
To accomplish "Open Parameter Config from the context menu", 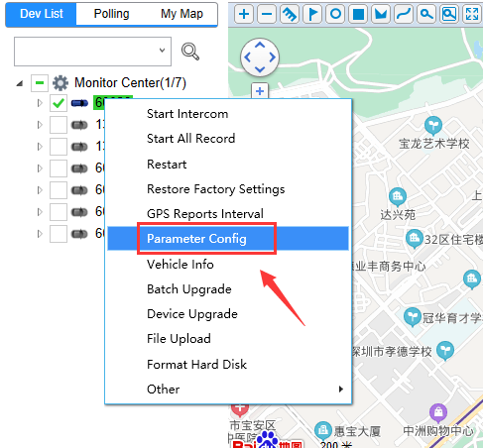I will tap(228, 239).
